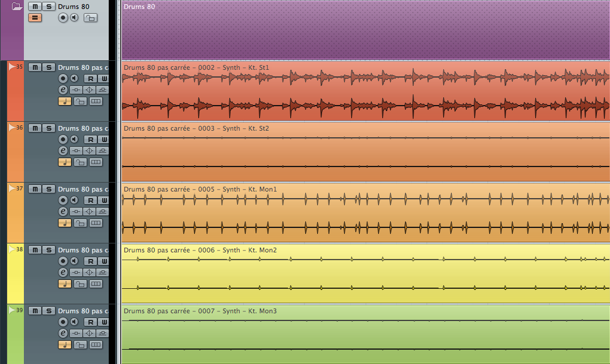This screenshot has width=610, height=364.
Task: Select the Kt. Mon3 audio event
Action: 366,335
